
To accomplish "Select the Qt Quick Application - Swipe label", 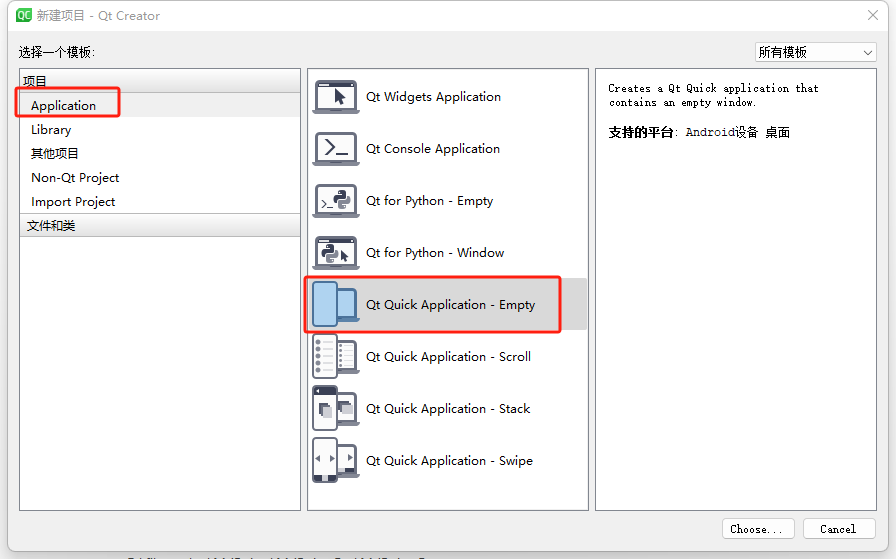I will [x=449, y=461].
